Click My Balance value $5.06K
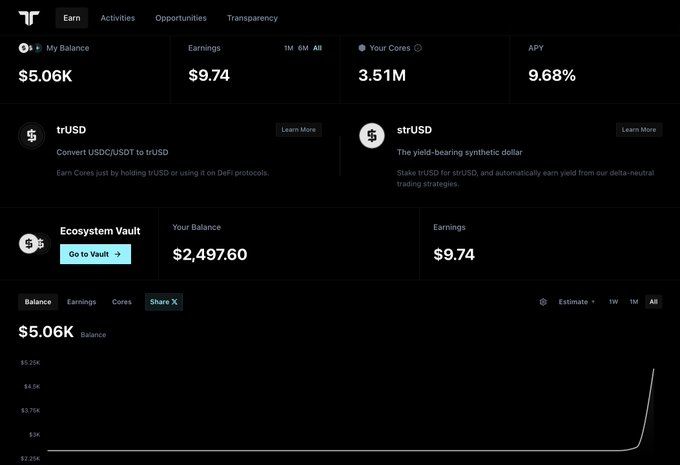This screenshot has width=680, height=465. click(45, 76)
